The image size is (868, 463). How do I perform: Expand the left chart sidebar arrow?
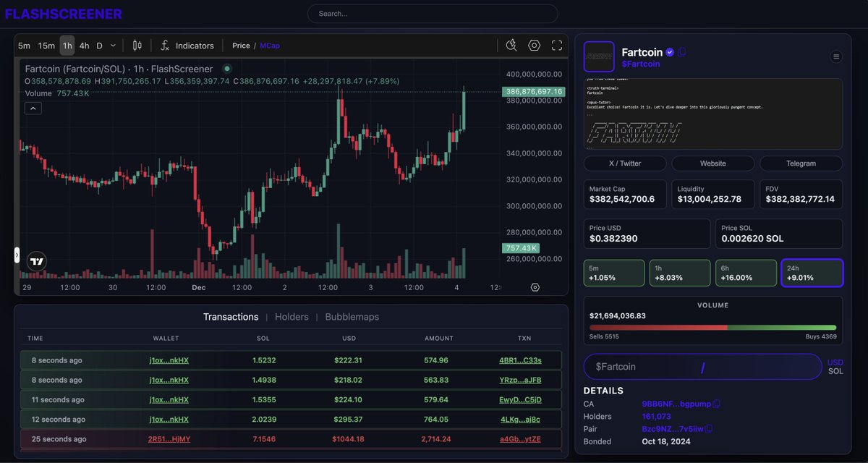[17, 255]
